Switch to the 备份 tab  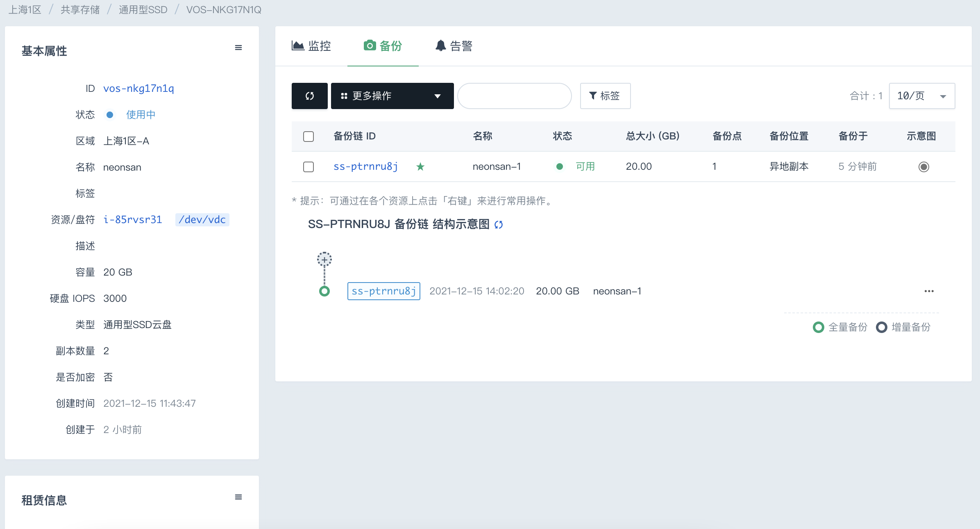[x=383, y=46]
